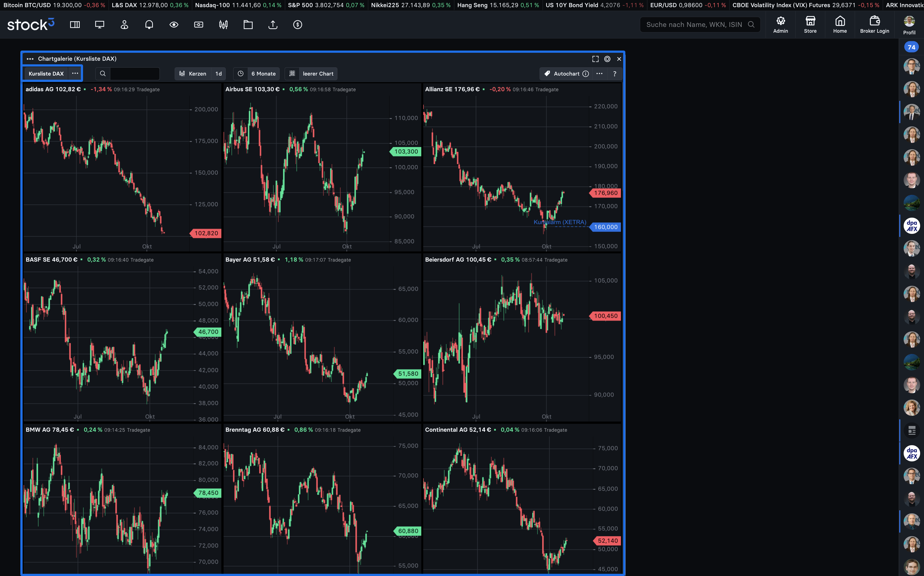Open the Store icon
Viewport: 924px width, 576px height.
810,25
